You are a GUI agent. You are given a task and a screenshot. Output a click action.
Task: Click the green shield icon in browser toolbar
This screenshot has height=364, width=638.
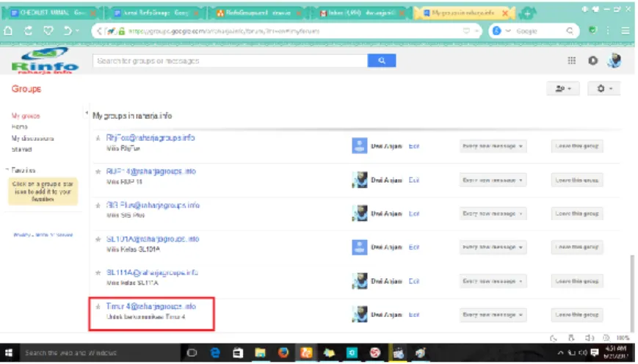coord(592,31)
